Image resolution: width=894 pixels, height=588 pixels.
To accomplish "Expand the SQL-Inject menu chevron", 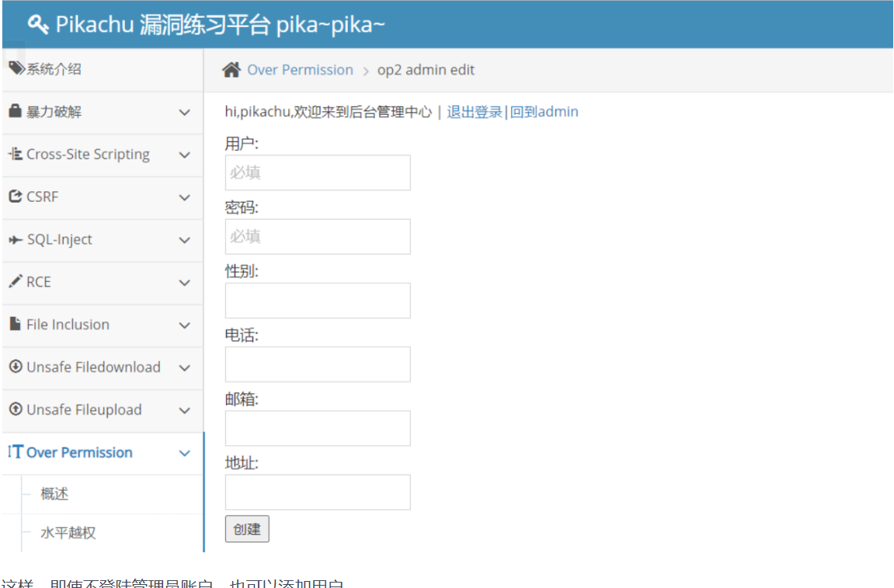I will [x=184, y=241].
